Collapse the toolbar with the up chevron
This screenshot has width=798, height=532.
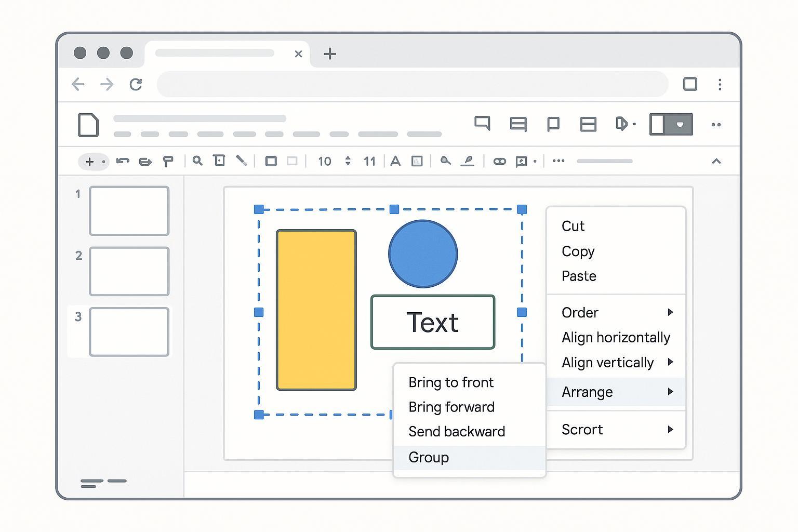pyautogui.click(x=716, y=161)
